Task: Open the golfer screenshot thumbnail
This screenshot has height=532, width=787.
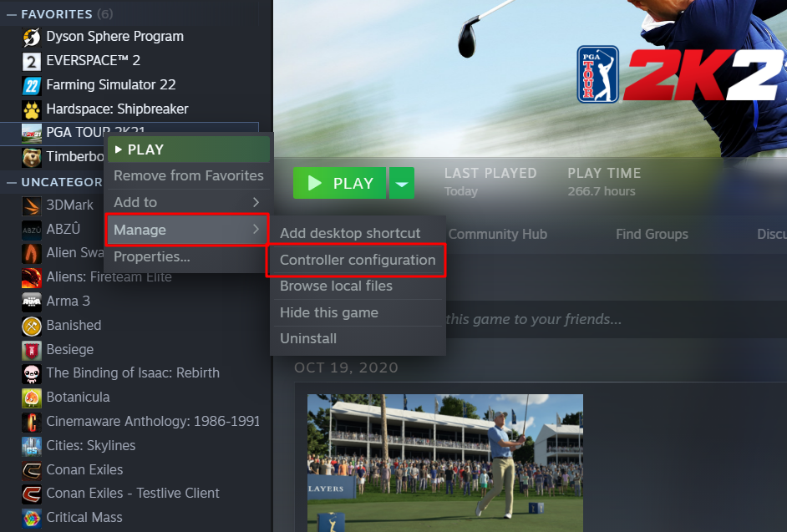Action: tap(445, 463)
